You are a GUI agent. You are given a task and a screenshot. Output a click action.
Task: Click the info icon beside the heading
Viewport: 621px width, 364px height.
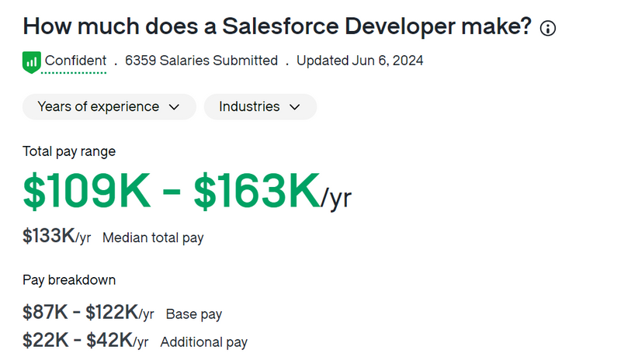548,28
